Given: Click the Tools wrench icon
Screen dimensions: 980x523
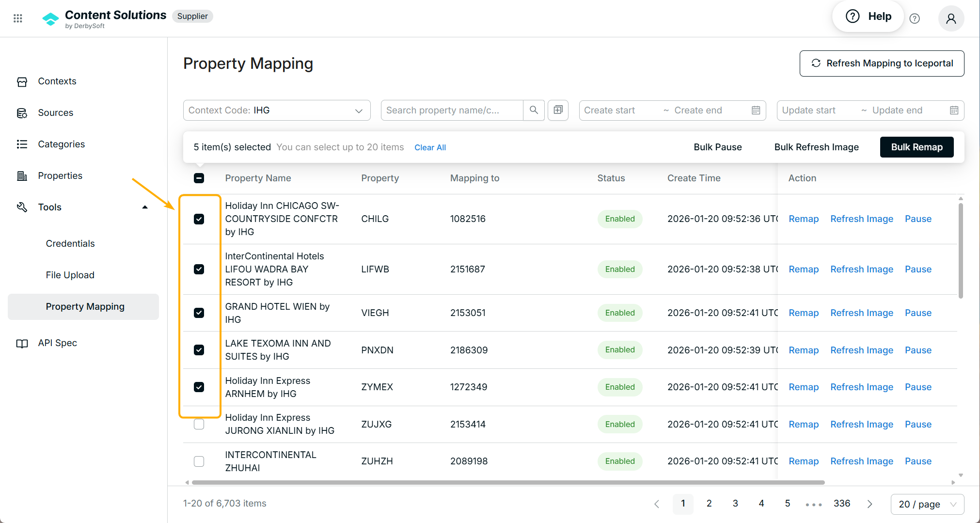Looking at the screenshot, I should [x=22, y=207].
